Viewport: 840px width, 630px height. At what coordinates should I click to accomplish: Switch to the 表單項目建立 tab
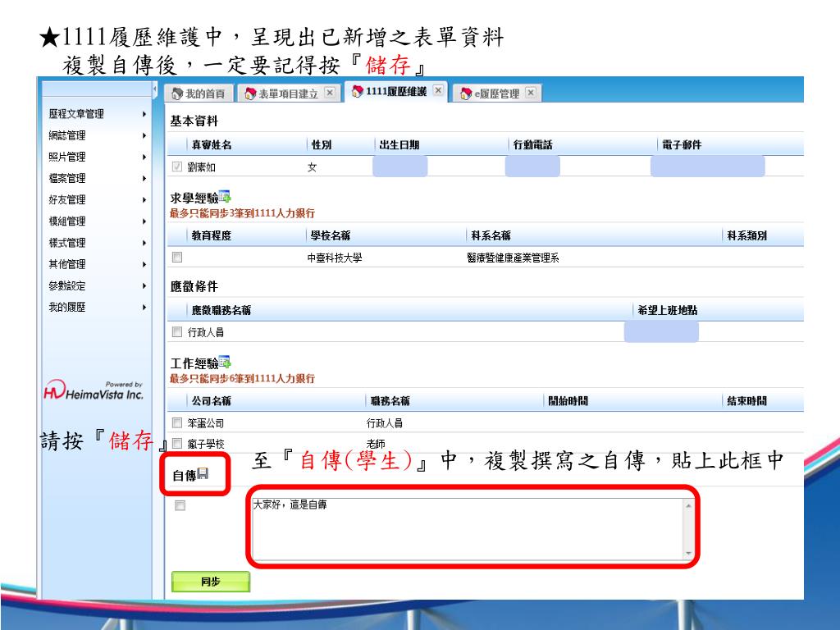click(288, 94)
